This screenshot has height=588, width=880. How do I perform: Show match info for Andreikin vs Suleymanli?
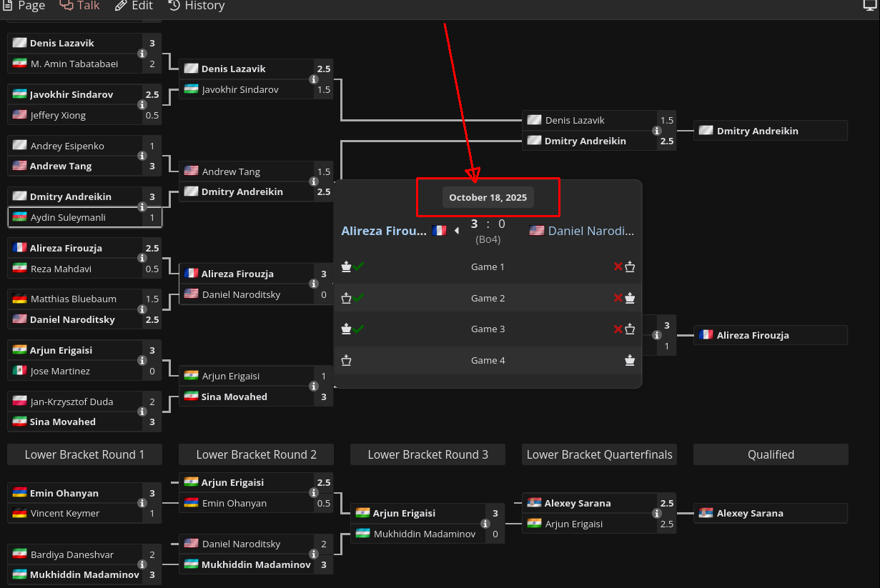(x=142, y=206)
